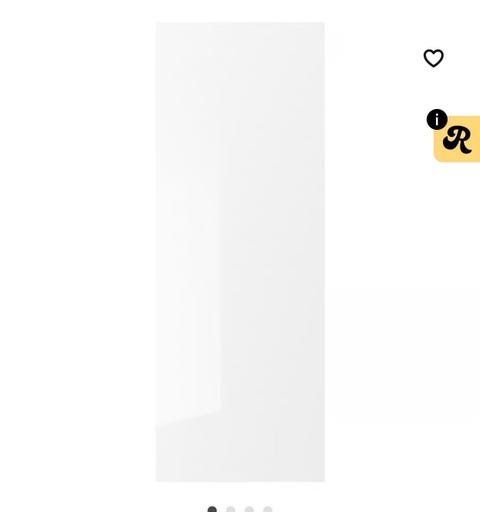Select the first dark carousel dot
The image size is (480, 512).
[x=212, y=509]
